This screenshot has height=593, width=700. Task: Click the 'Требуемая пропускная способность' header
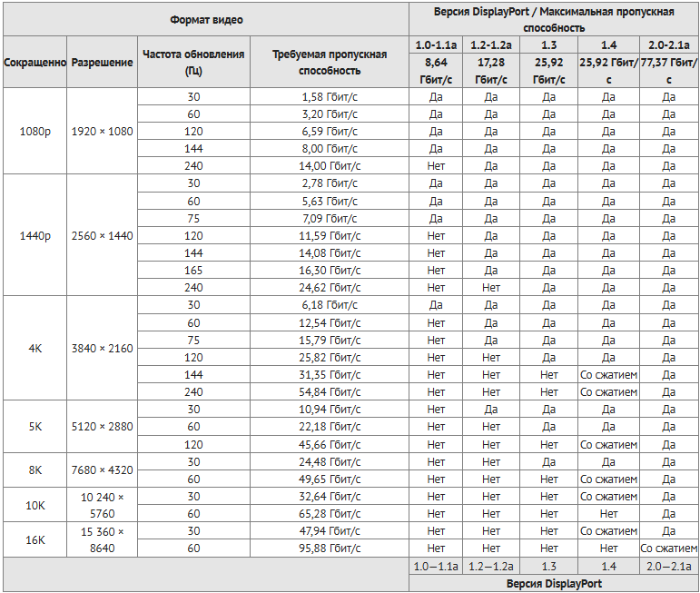tap(330, 62)
